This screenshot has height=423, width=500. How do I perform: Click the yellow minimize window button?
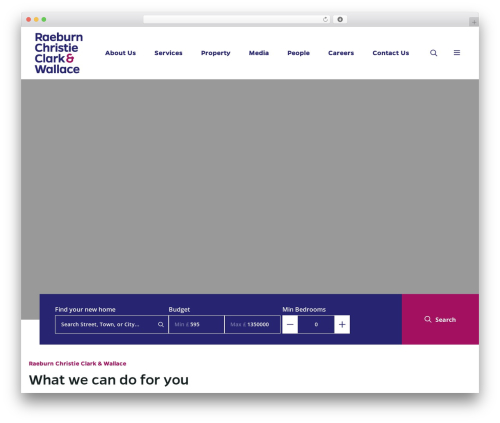click(36, 20)
